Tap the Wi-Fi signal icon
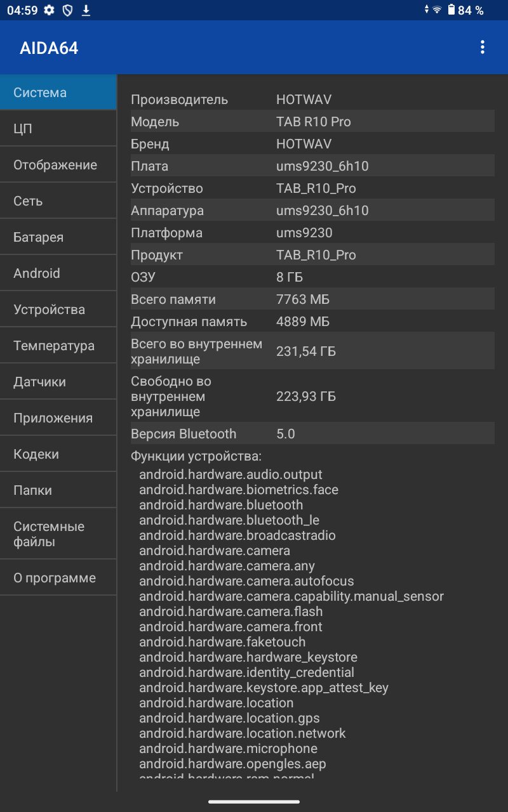 tap(437, 10)
